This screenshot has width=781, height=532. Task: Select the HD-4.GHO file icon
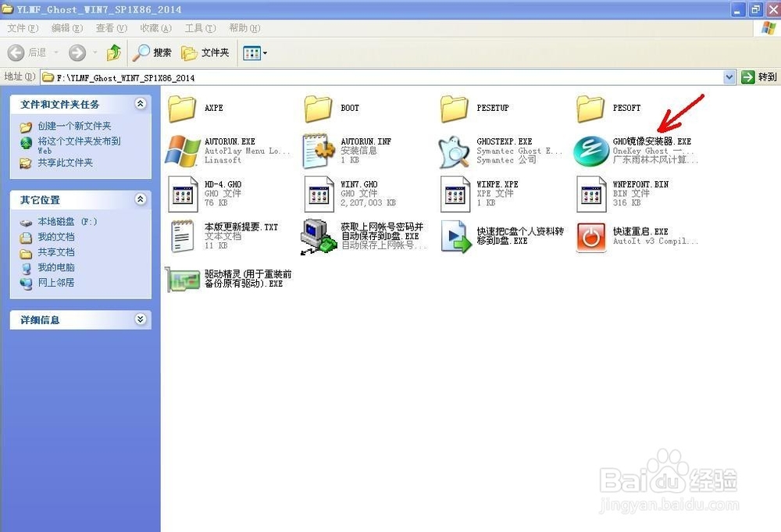pos(182,194)
